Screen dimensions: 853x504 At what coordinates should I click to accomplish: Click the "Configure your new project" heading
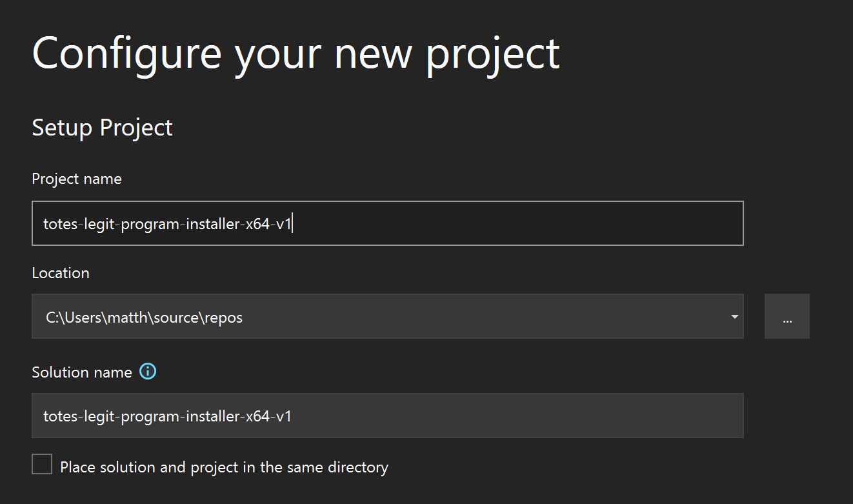point(296,54)
